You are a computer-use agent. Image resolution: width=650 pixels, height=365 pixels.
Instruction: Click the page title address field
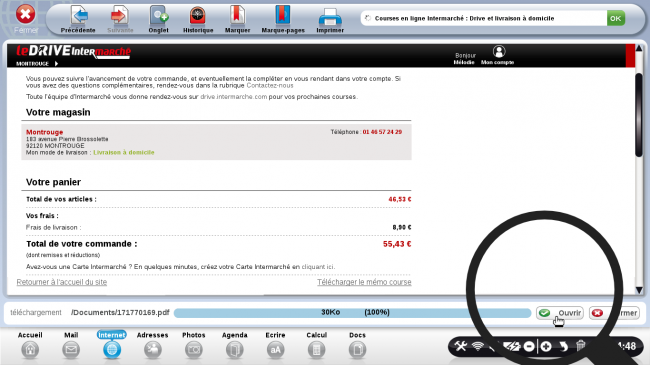click(x=483, y=18)
